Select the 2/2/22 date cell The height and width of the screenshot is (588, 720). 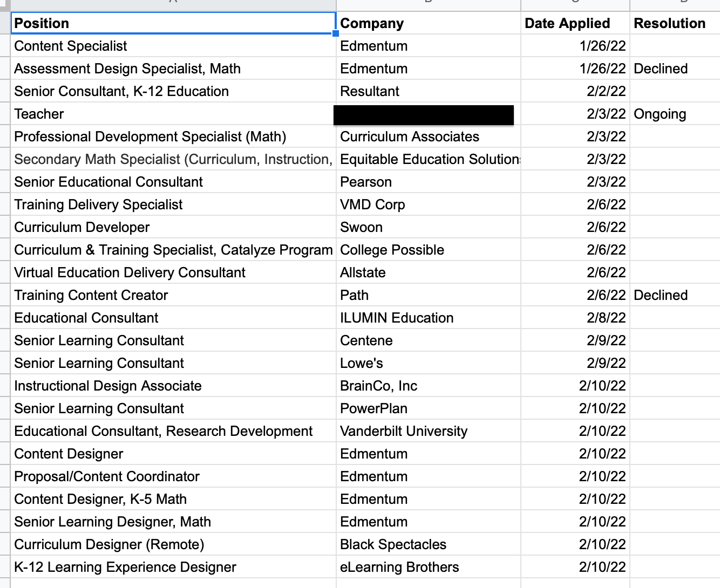[575, 91]
